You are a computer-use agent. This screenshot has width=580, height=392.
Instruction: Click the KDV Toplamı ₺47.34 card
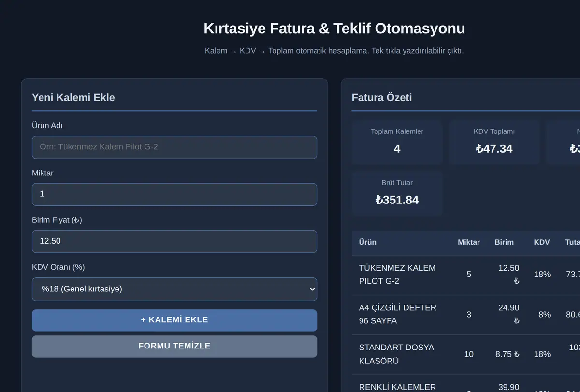click(494, 142)
